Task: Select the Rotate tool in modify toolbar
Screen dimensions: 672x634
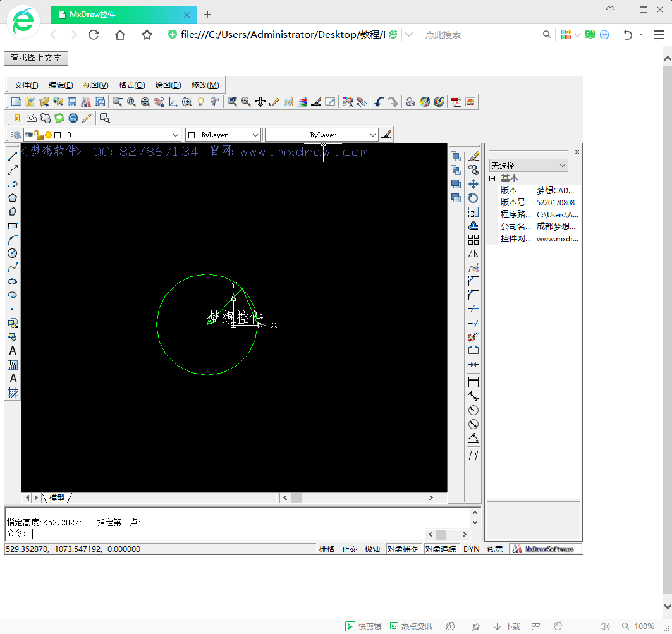Action: pyautogui.click(x=473, y=198)
